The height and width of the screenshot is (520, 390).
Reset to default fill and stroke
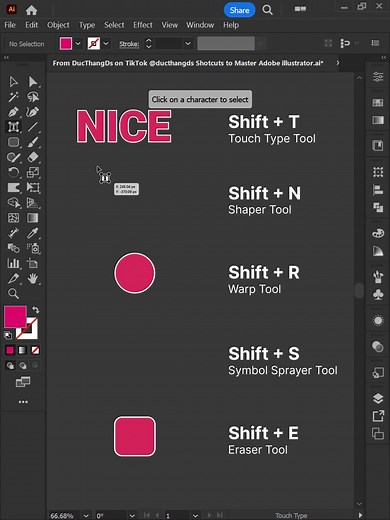pyautogui.click(x=8, y=335)
